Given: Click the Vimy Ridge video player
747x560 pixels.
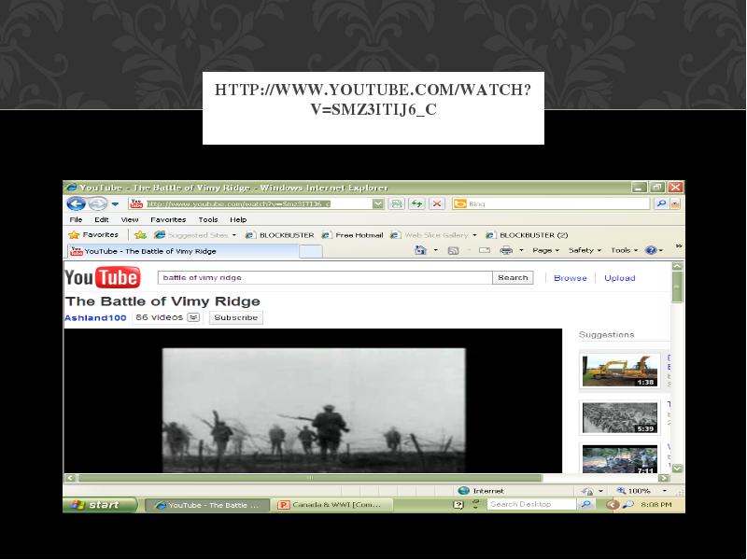Looking at the screenshot, I should (313, 401).
